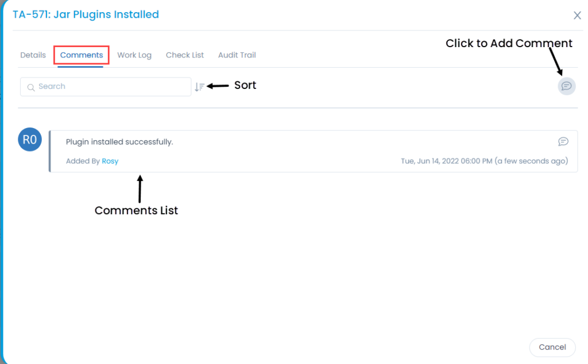The image size is (588, 364).
Task: Click inside the Search comments field
Action: click(x=106, y=86)
